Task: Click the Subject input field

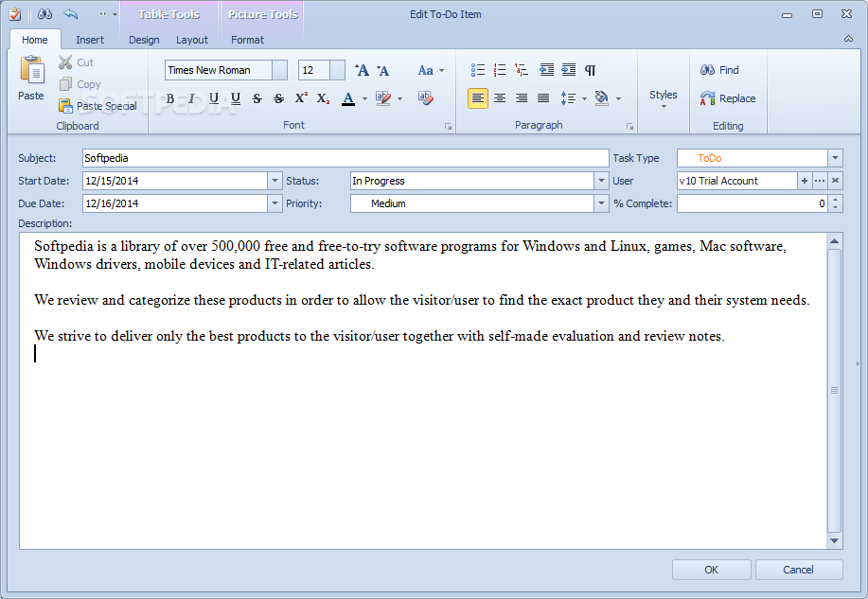Action: 345,158
